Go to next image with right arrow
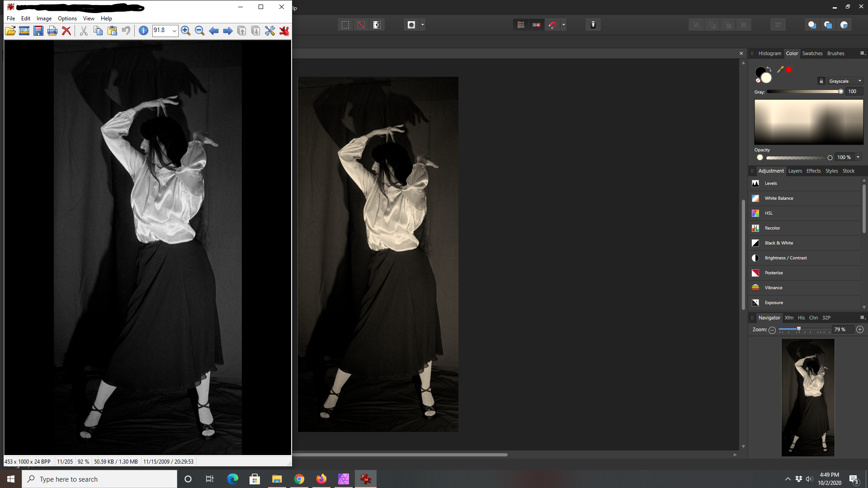 coord(228,31)
